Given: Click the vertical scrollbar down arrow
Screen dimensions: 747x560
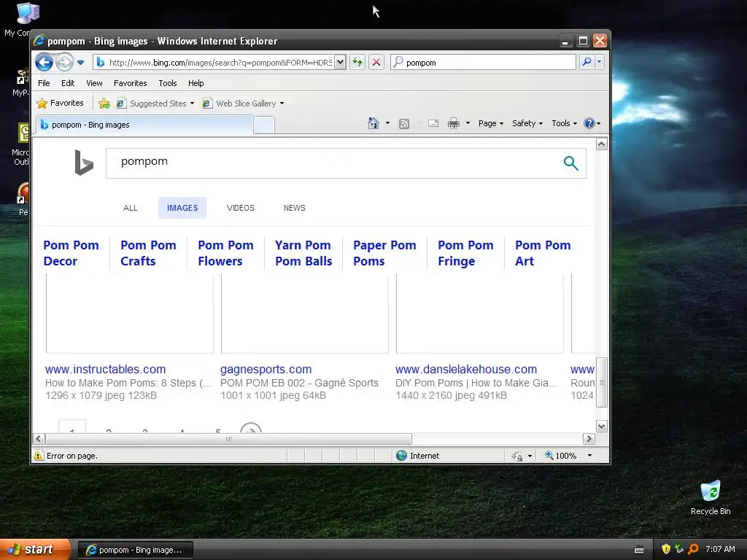Looking at the screenshot, I should click(602, 426).
